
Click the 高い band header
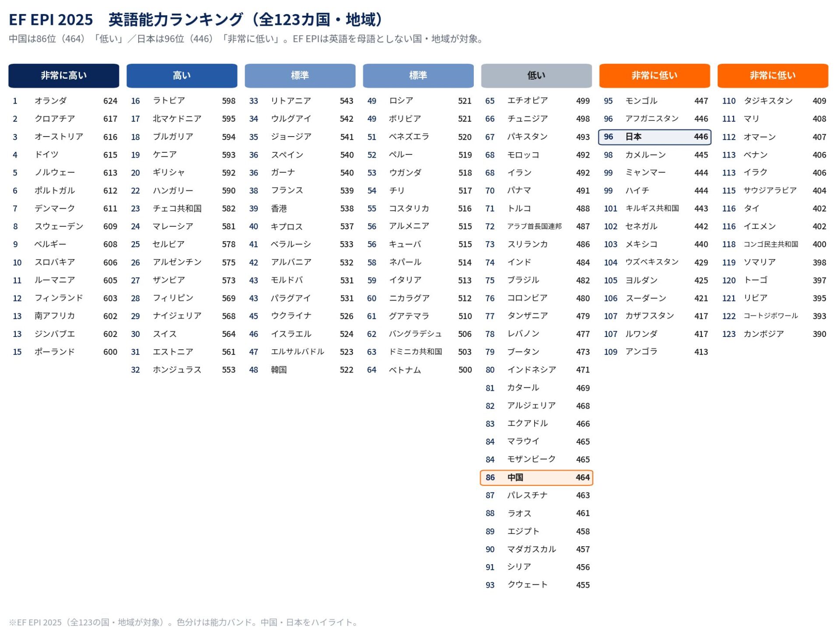coord(182,76)
